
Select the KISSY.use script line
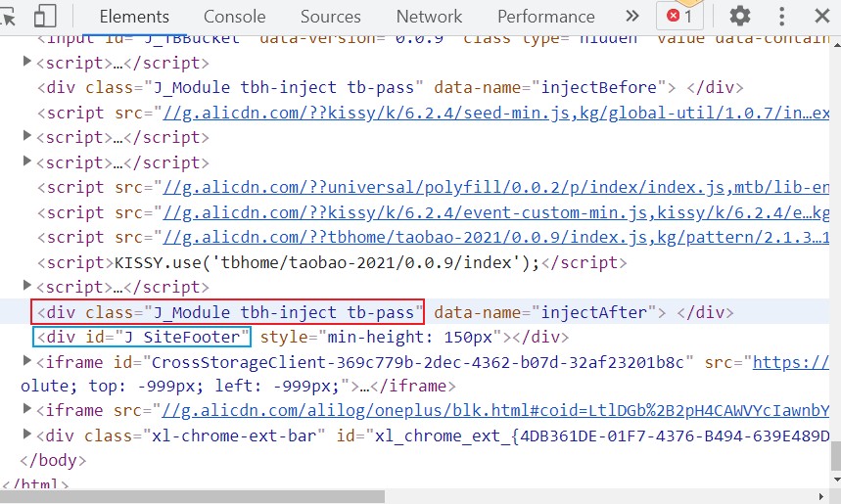pos(332,262)
